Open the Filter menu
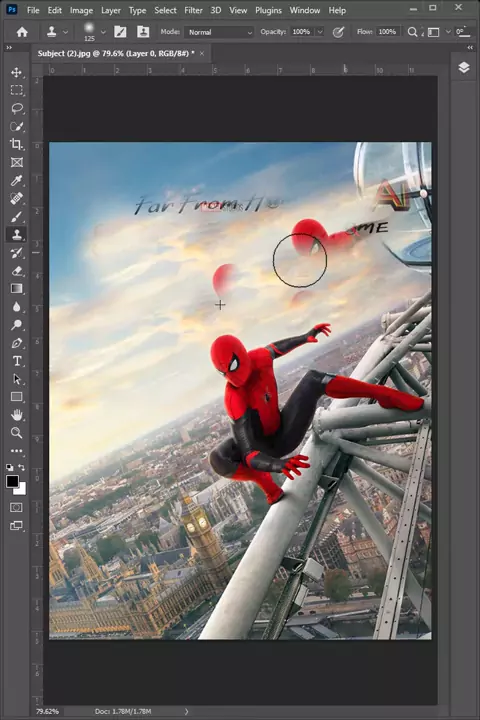The height and width of the screenshot is (720, 480). click(193, 10)
